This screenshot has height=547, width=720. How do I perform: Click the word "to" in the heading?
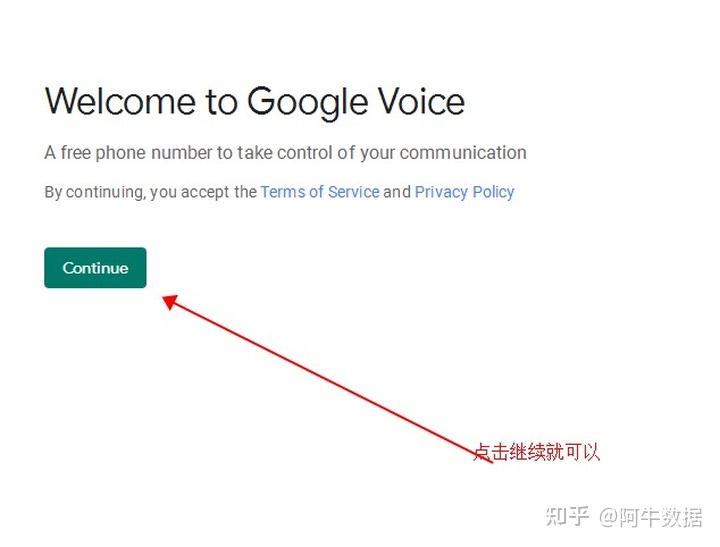click(221, 102)
